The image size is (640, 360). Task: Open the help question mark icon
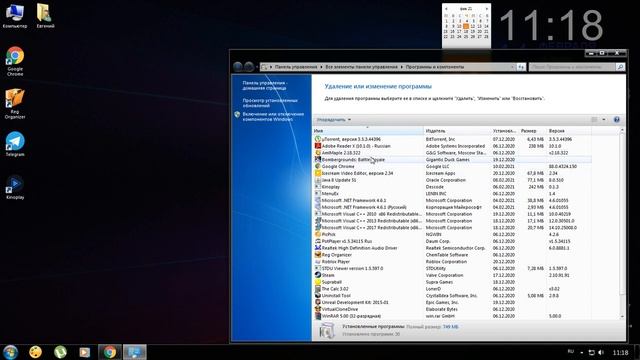tap(616, 120)
